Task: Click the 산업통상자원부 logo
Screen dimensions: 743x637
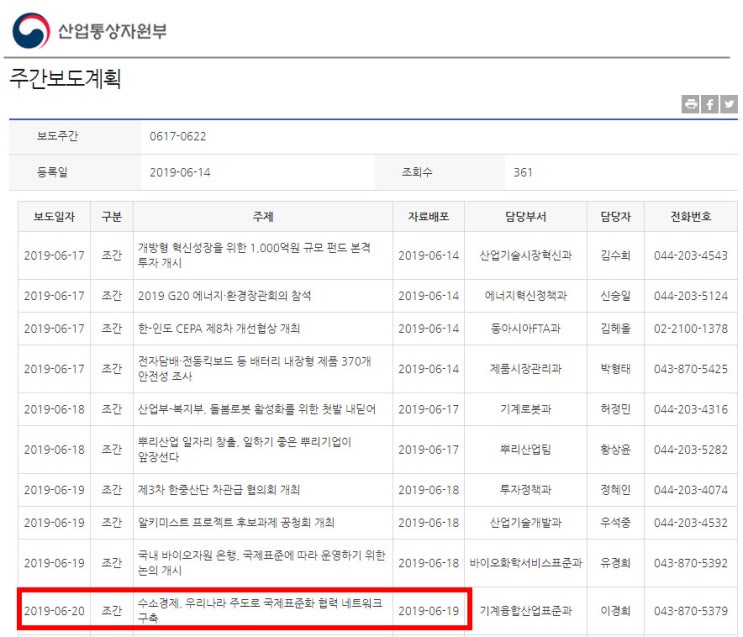Action: point(90,31)
